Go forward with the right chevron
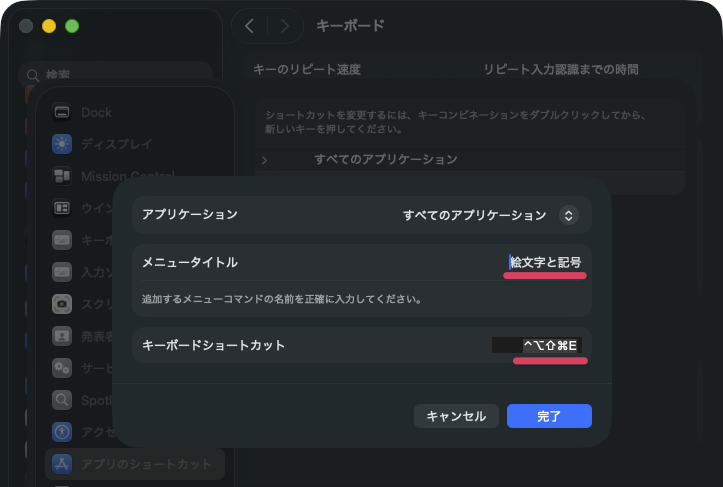This screenshot has width=723, height=487. coord(285,26)
